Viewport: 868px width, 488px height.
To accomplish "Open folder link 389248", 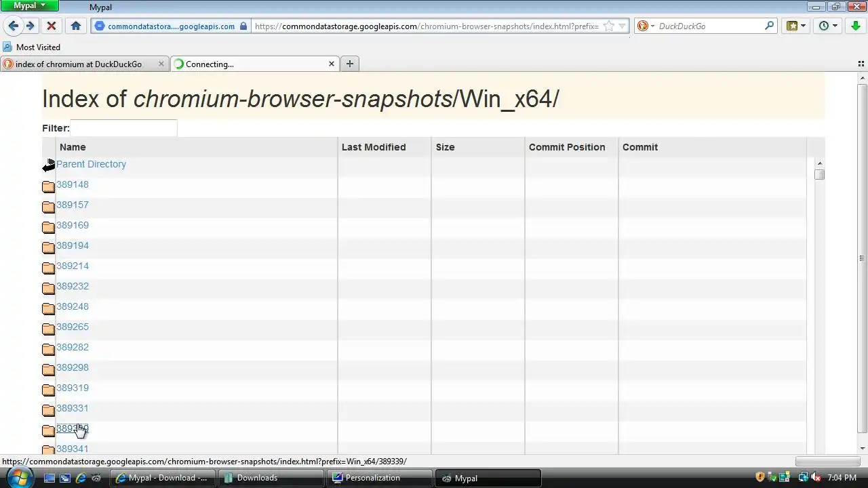I will 73,306.
